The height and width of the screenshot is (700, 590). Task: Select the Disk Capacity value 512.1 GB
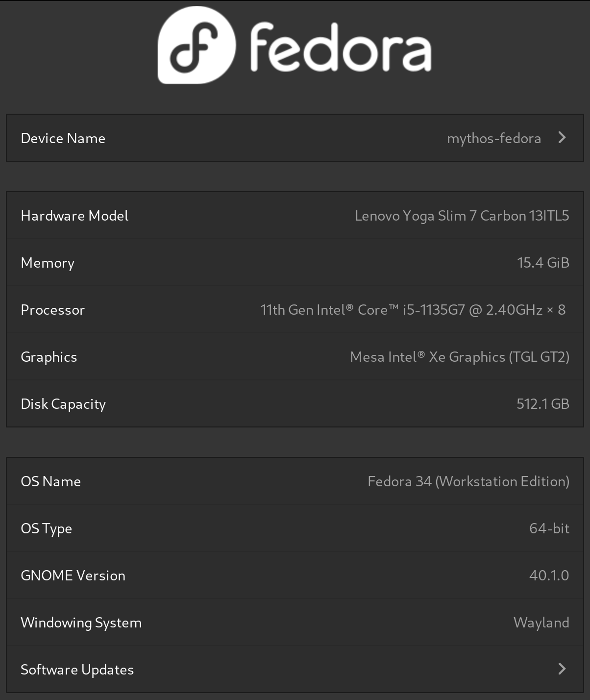pyautogui.click(x=543, y=403)
